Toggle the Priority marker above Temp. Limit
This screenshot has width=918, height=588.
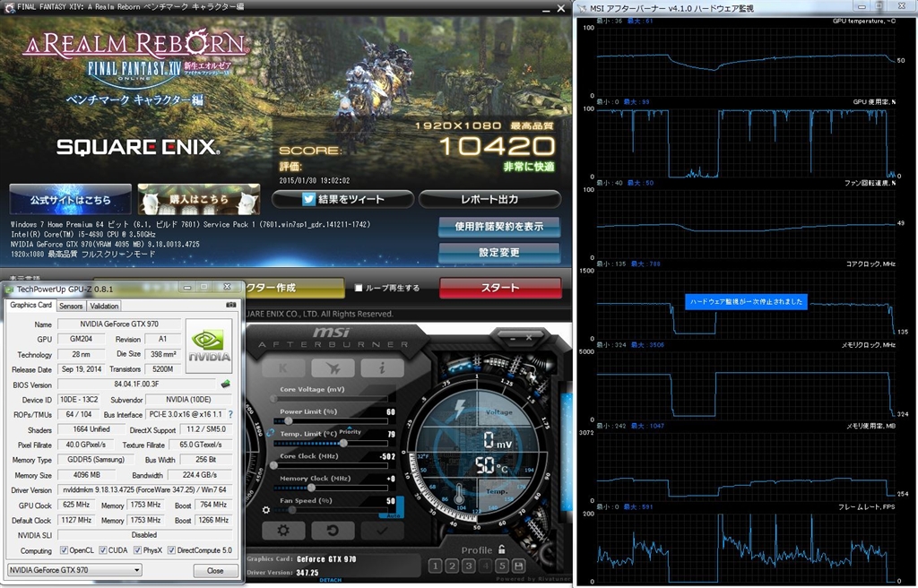350,431
